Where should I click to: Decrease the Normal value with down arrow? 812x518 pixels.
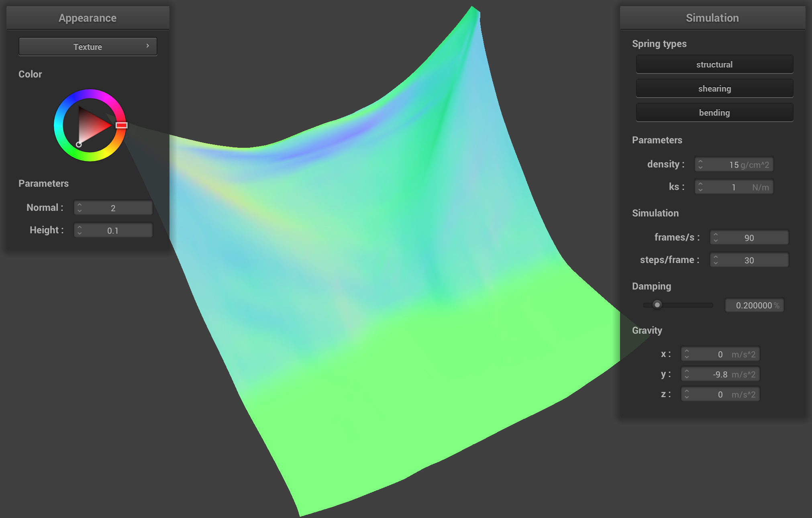tap(80, 211)
